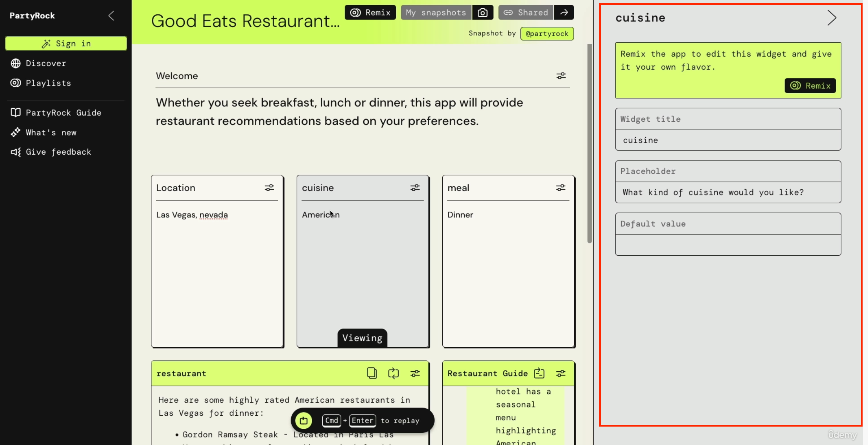Click the megaphone icon for Give feedback
The height and width of the screenshot is (445, 868).
[16, 152]
